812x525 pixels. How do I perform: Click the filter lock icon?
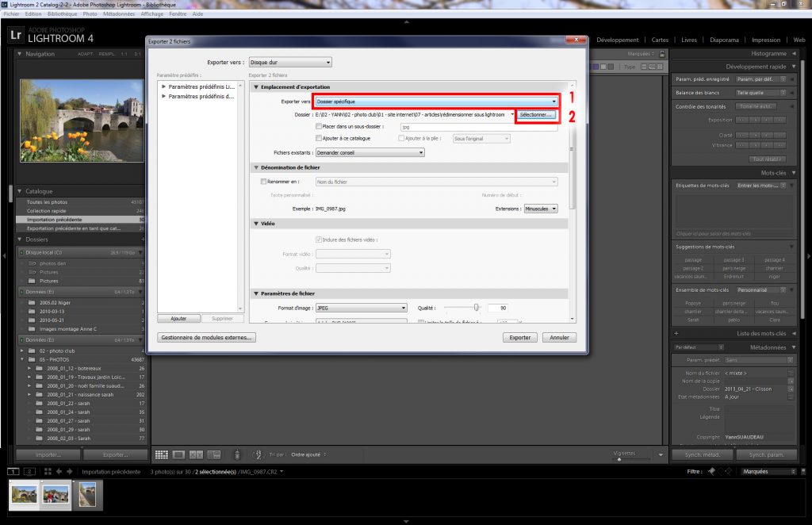[662, 54]
